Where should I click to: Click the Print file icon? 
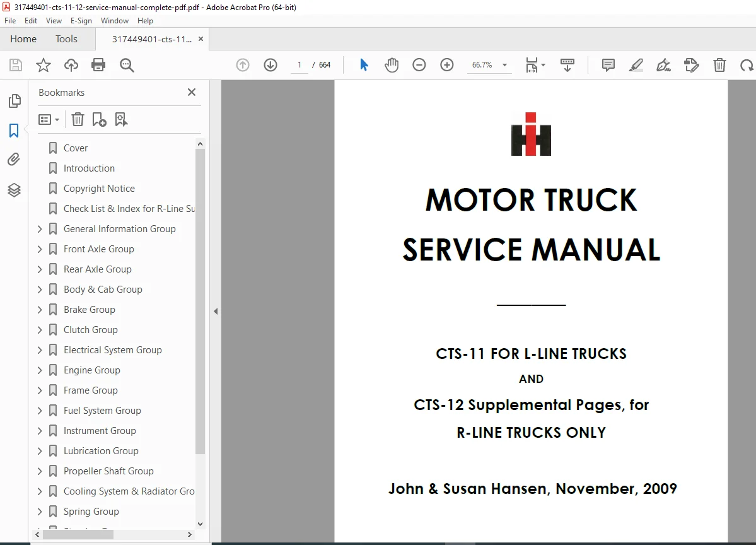(x=98, y=64)
